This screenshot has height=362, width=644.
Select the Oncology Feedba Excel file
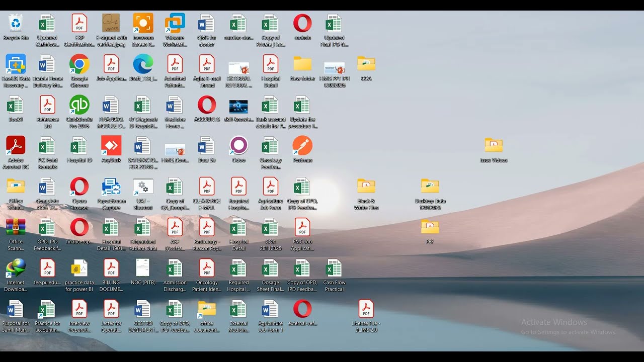271,146
